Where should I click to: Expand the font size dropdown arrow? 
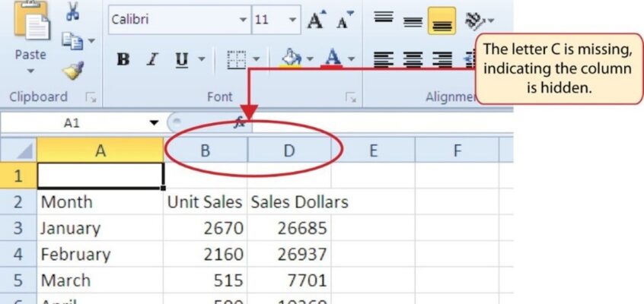(x=292, y=19)
